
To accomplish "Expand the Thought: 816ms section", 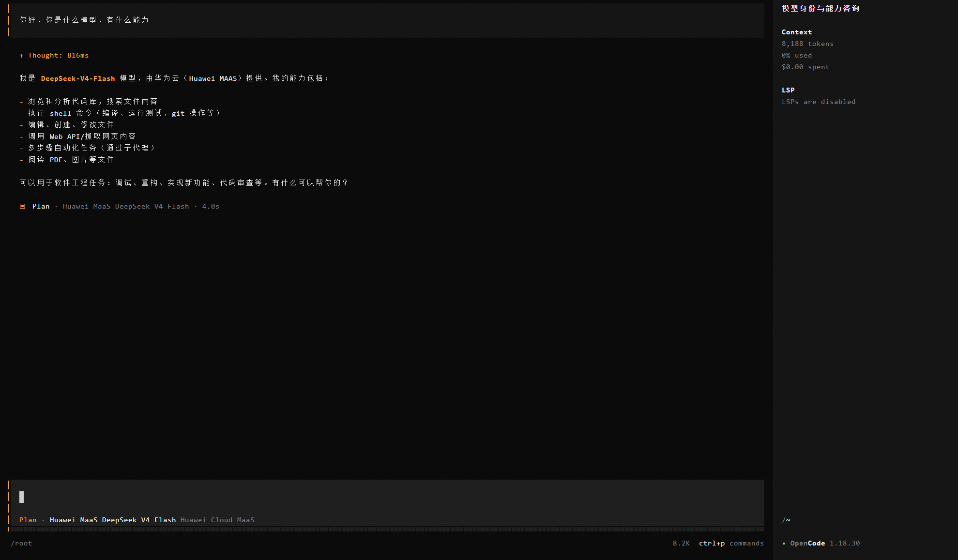I will (x=54, y=55).
